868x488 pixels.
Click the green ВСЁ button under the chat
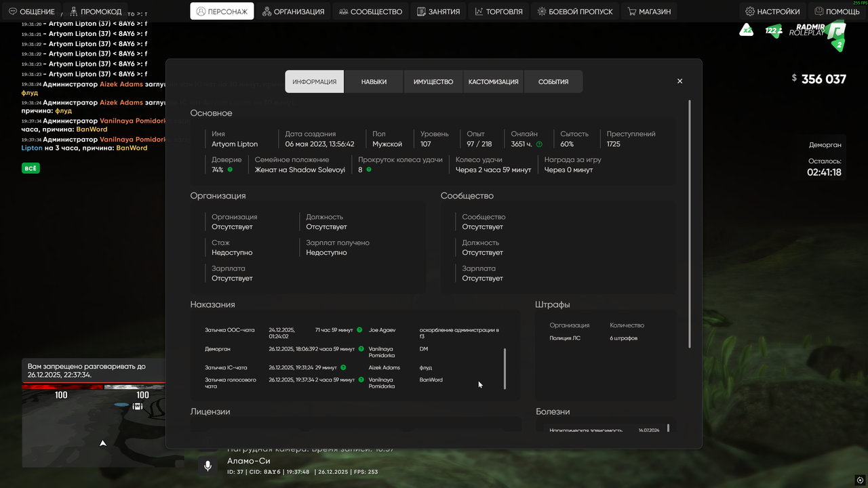coord(31,168)
